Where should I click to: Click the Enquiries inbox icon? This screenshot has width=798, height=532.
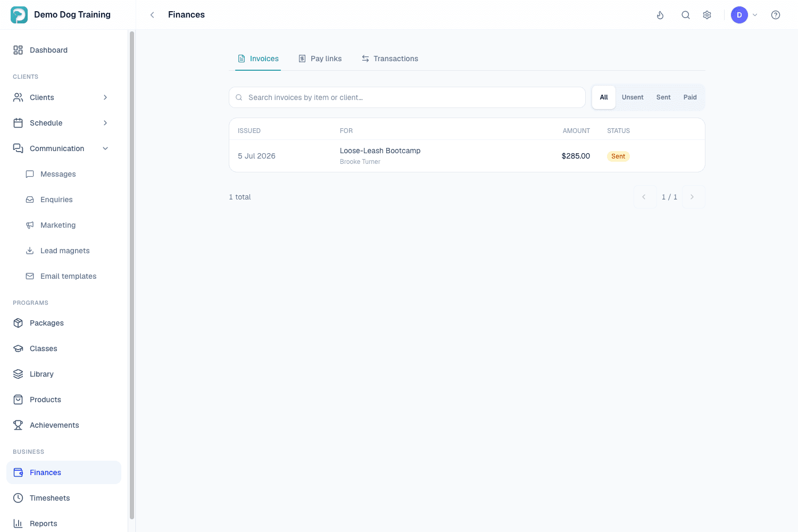[x=30, y=199]
